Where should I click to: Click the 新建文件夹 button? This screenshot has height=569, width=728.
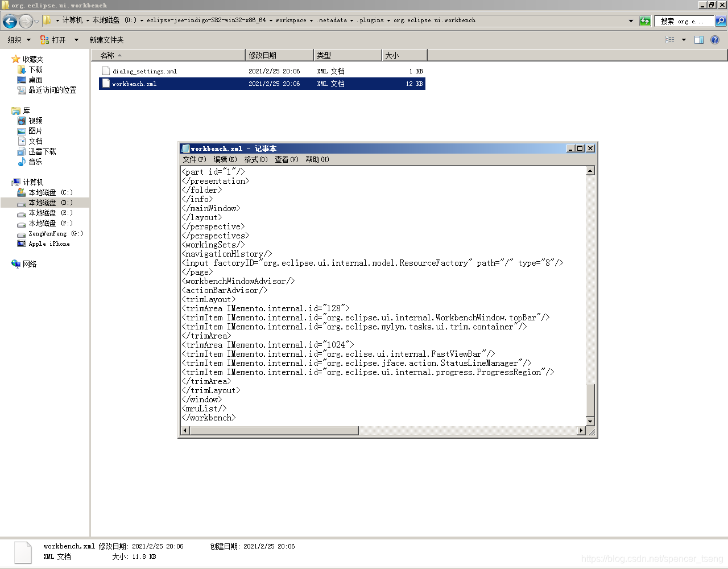pos(107,40)
